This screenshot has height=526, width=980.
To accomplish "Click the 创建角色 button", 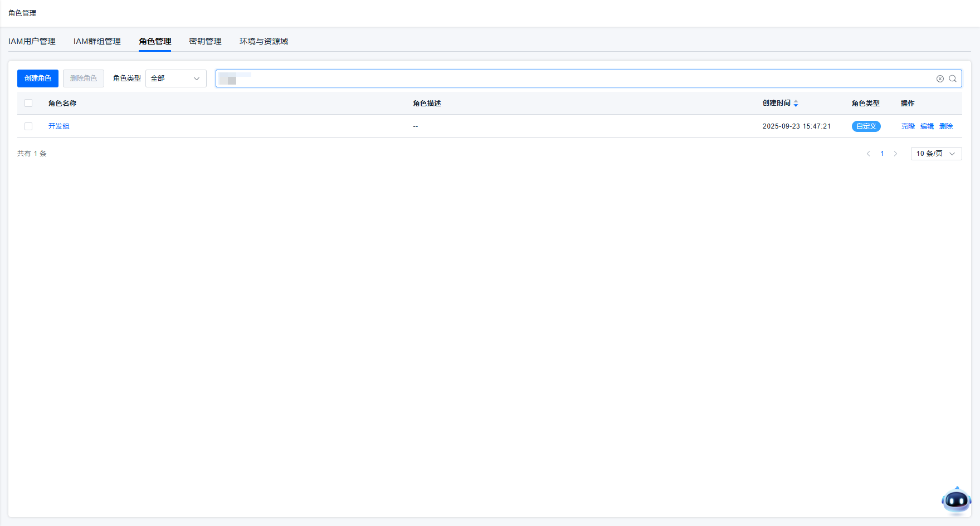I will pyautogui.click(x=38, y=78).
